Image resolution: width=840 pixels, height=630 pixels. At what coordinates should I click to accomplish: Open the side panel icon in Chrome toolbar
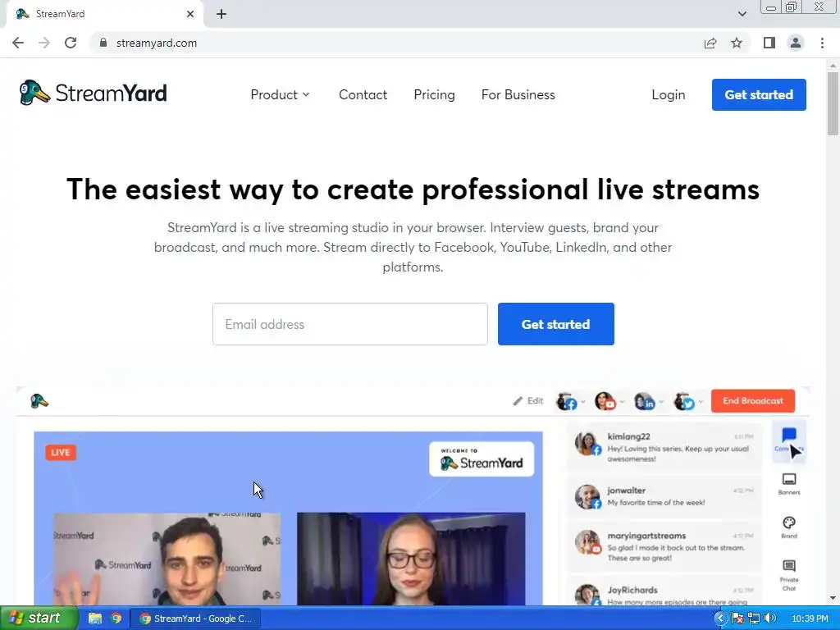(x=769, y=43)
